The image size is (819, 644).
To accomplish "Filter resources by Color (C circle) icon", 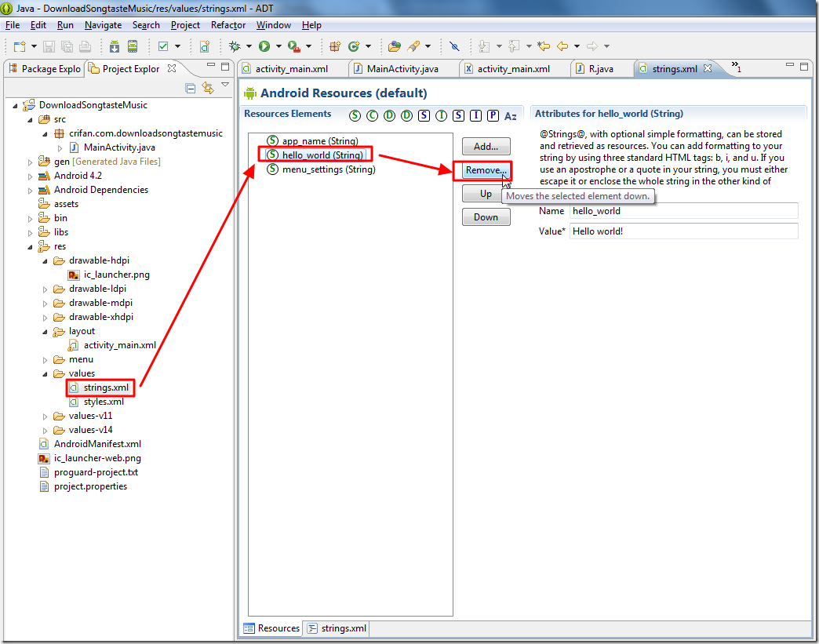I will [x=373, y=115].
